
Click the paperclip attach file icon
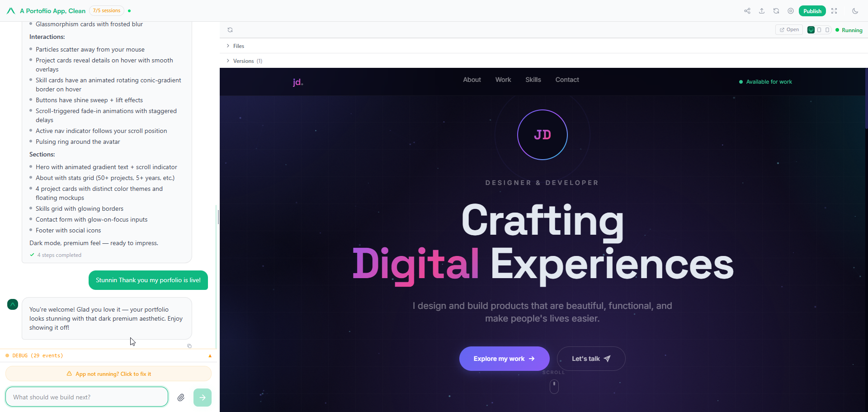tap(181, 398)
